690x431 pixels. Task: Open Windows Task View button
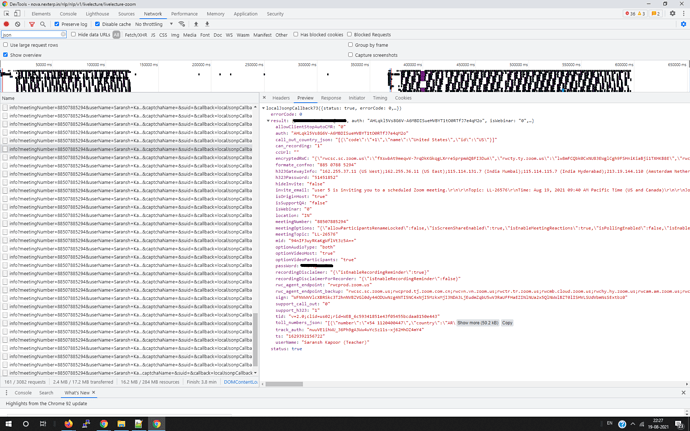[x=43, y=424]
